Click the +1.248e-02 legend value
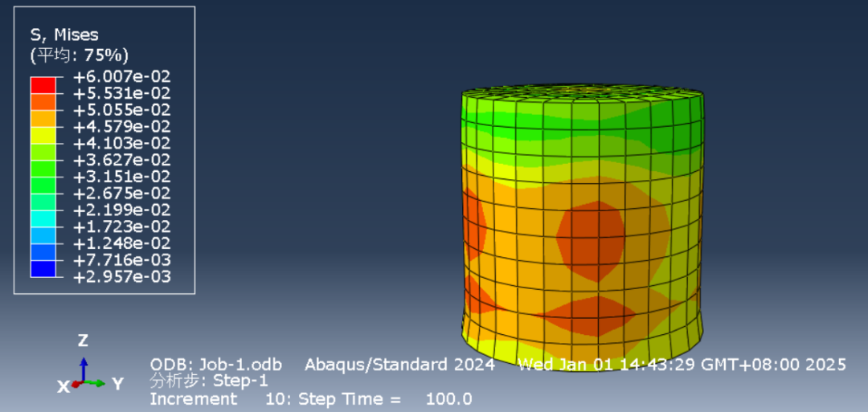The width and height of the screenshot is (868, 412). pos(121,243)
